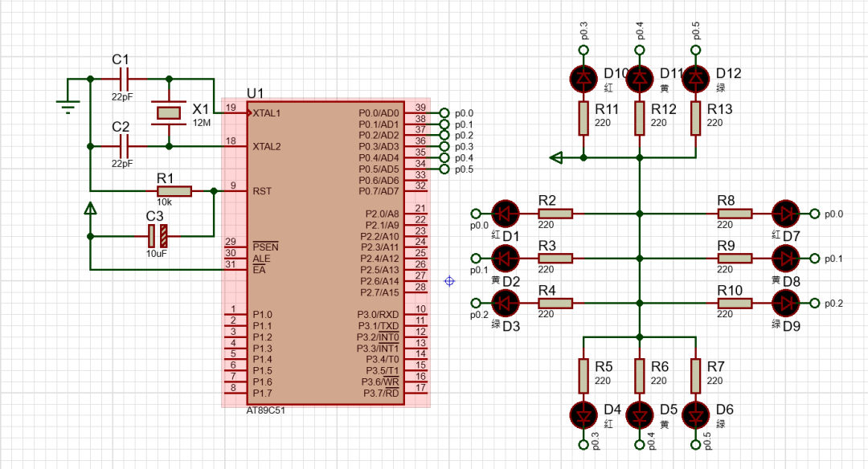This screenshot has height=469, width=868.
Task: Select resistor R2
Action: [555, 214]
